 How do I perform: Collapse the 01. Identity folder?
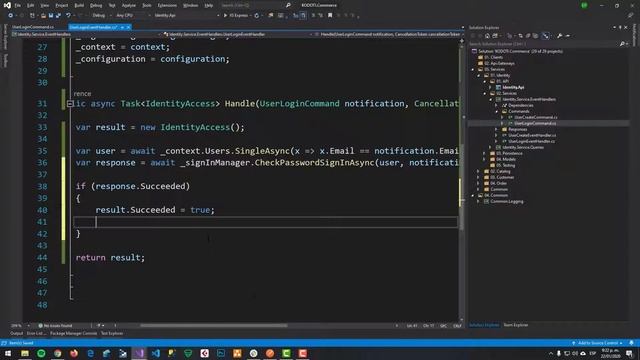(479, 76)
